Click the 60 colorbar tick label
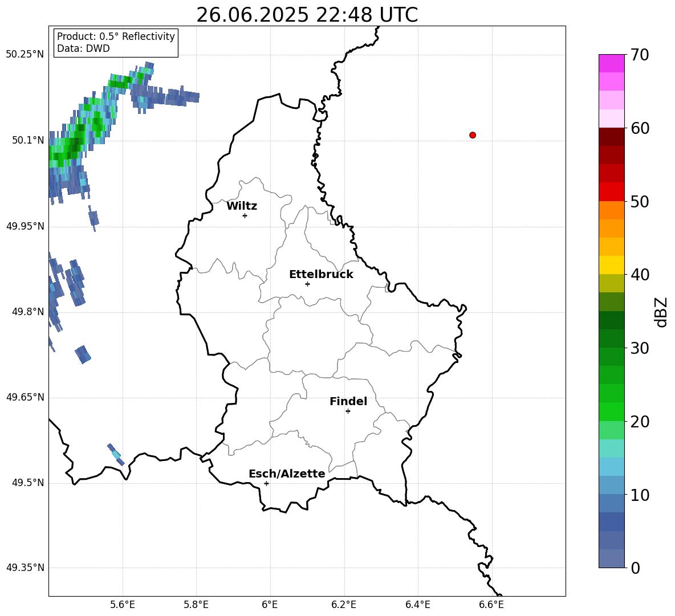 coord(640,128)
